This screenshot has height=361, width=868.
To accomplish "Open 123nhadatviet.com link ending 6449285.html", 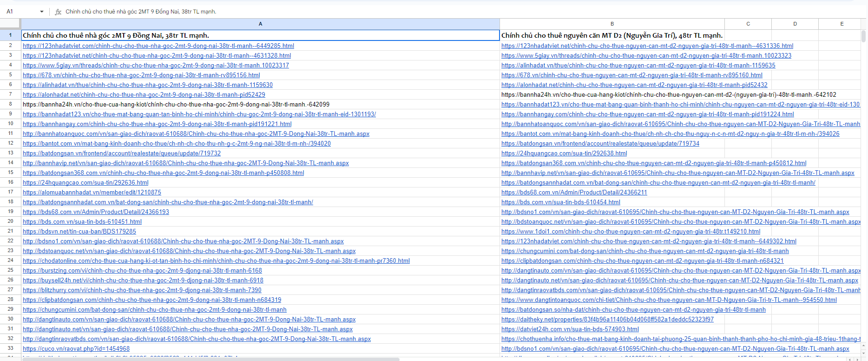I will tap(158, 46).
